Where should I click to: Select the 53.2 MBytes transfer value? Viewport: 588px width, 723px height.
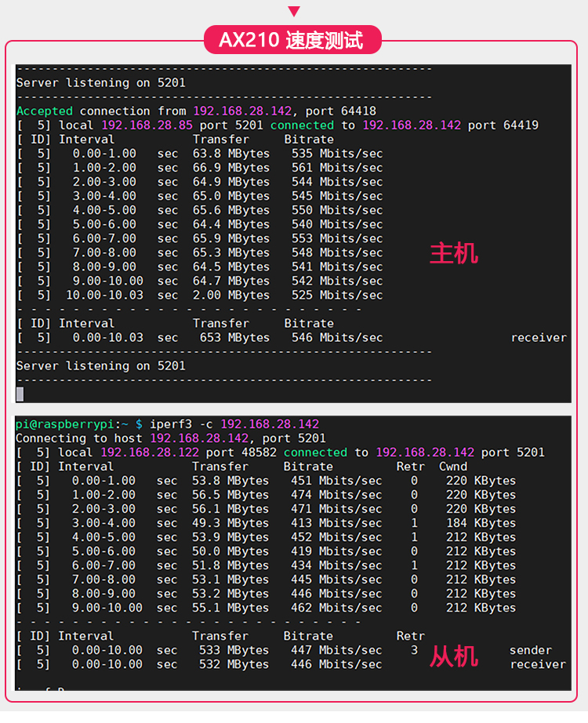(x=230, y=594)
